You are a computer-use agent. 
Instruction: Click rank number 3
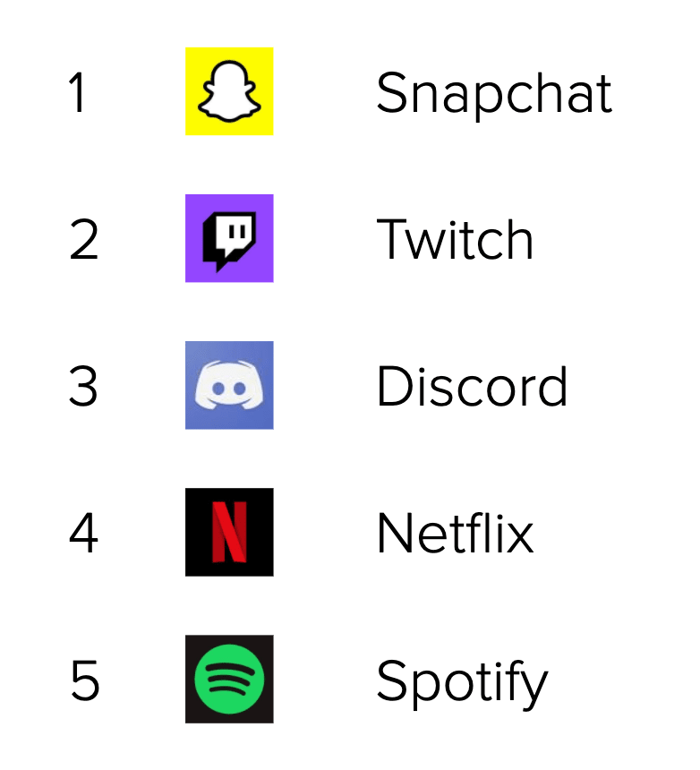pos(83,386)
